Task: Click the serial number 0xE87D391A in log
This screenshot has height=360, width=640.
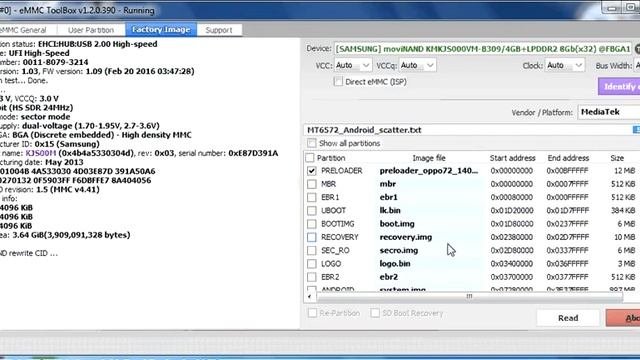Action: pyautogui.click(x=253, y=153)
